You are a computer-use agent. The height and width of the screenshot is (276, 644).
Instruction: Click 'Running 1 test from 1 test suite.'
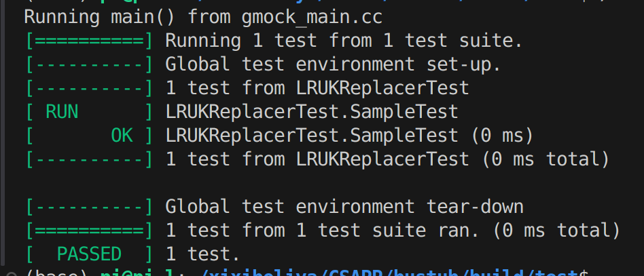(344, 41)
